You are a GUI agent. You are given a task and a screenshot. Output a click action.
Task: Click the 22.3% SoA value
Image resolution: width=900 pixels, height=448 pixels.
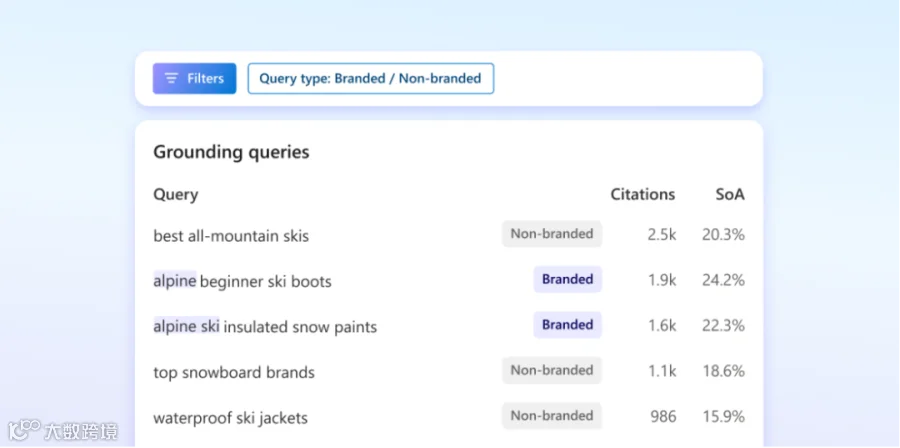[x=723, y=325]
